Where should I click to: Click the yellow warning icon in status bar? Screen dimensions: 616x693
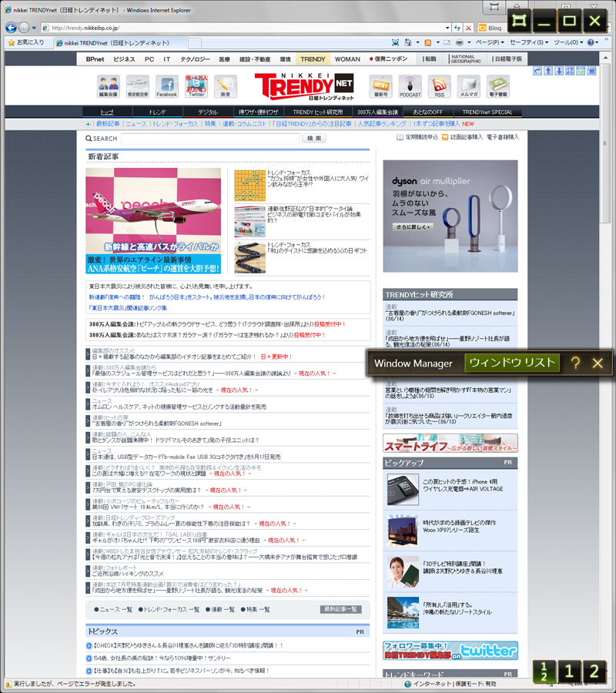point(8,684)
